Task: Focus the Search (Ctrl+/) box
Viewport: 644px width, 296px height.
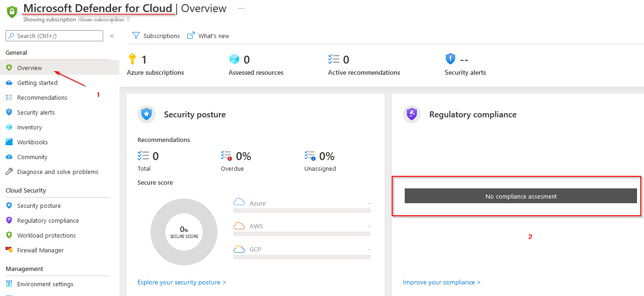Action: (x=54, y=36)
